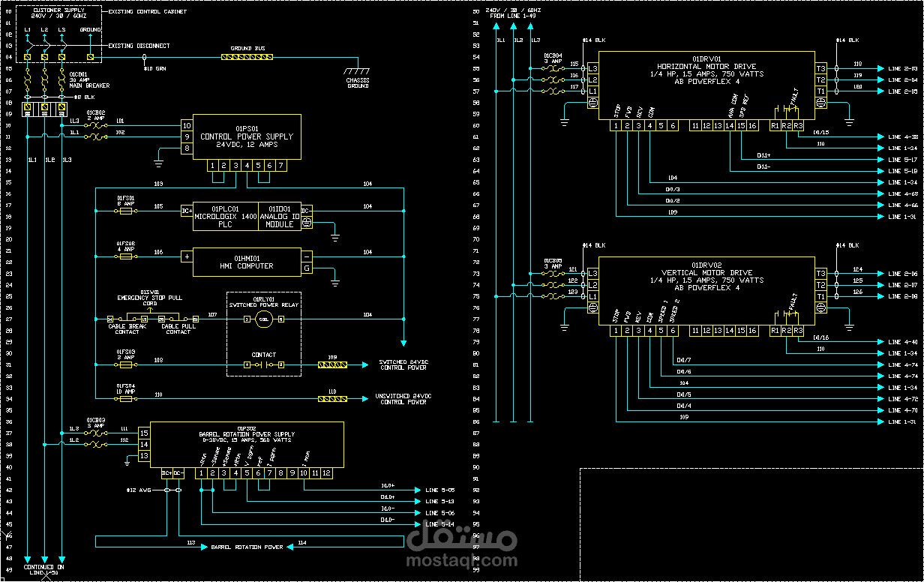The image size is (924, 582).
Task: Select the 01PLC01 Micrologix 1400 PLC block
Action: (x=226, y=216)
